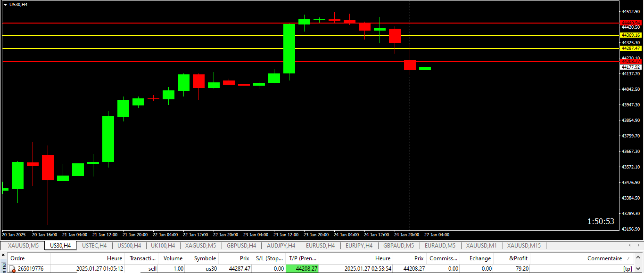Sort by the Transaction column header
The width and height of the screenshot is (644, 273).
click(x=142, y=258)
